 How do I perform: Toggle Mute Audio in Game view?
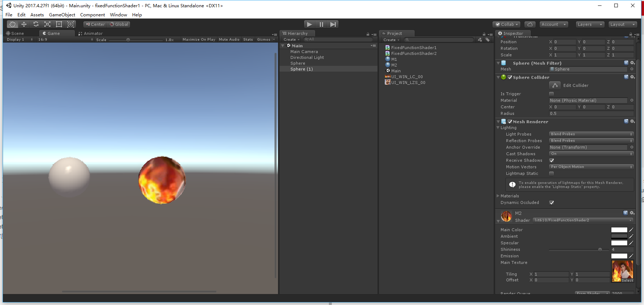pyautogui.click(x=229, y=40)
